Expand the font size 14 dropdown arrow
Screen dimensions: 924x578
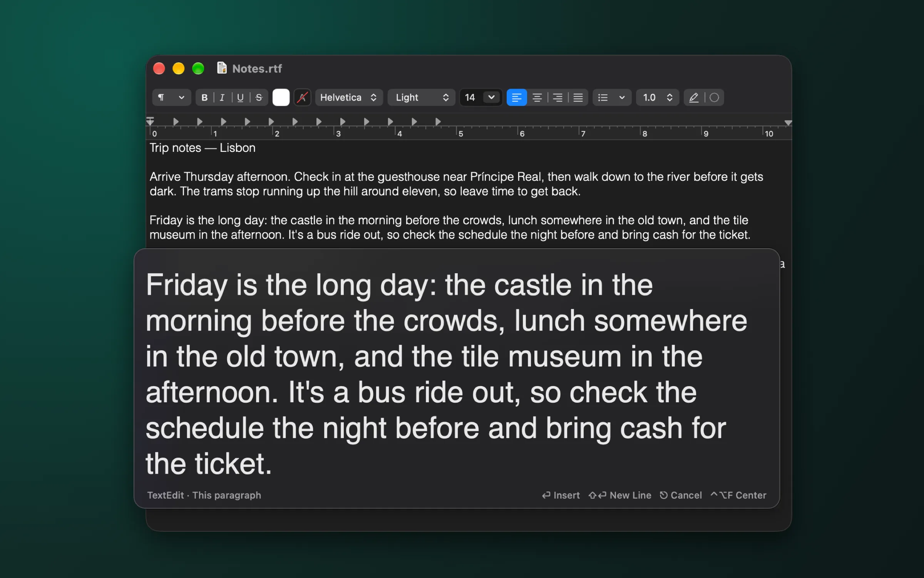(x=491, y=97)
